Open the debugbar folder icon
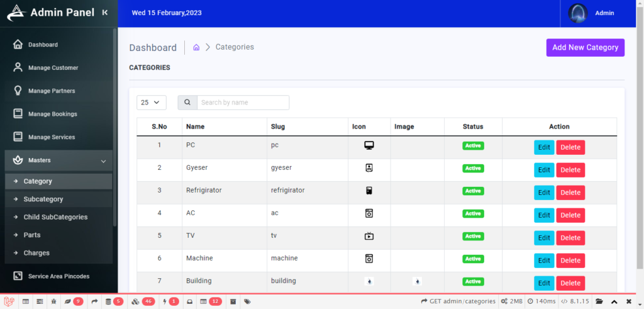This screenshot has width=644, height=309. 599,301
